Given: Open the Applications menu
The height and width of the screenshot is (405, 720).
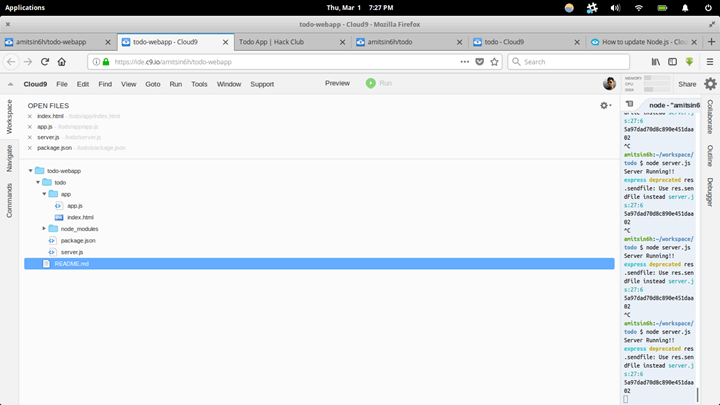Looking at the screenshot, I should (25, 8).
